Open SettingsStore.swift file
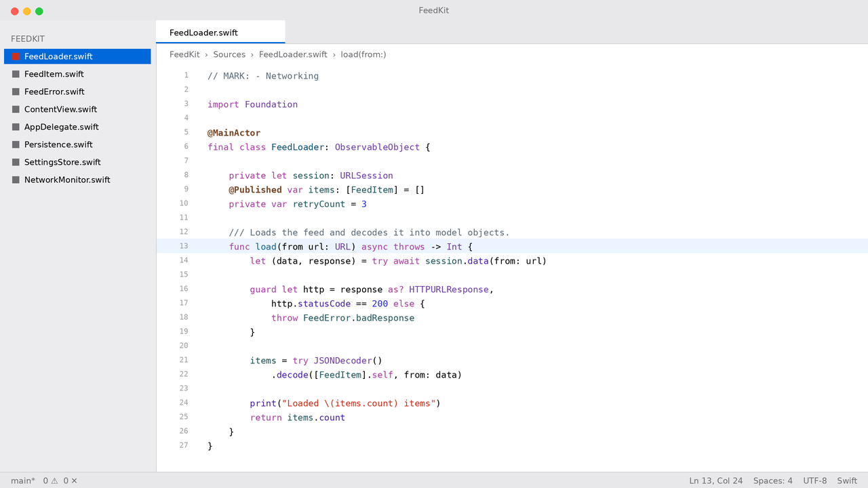 [77, 162]
